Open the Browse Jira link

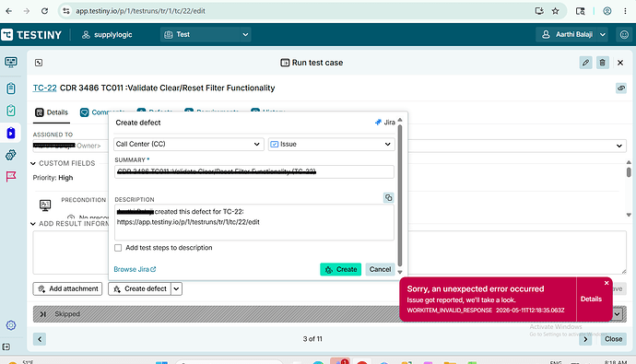135,269
